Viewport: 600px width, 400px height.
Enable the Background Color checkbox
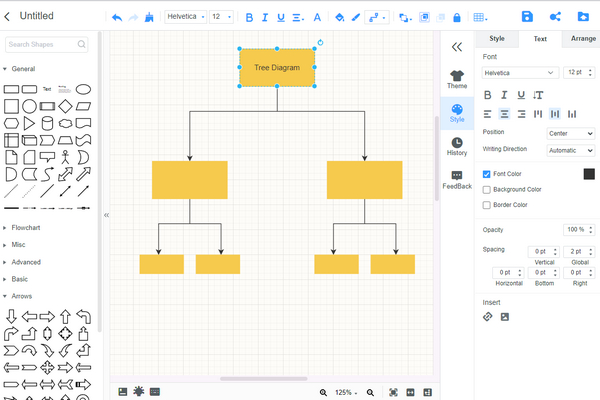coord(487,189)
